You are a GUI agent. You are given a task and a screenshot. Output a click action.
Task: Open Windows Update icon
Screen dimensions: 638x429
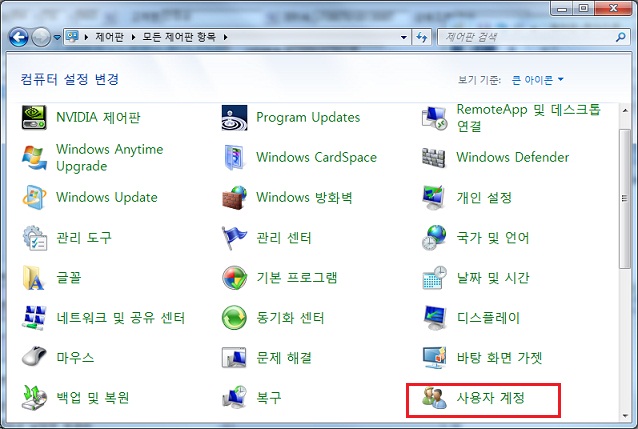(x=34, y=197)
